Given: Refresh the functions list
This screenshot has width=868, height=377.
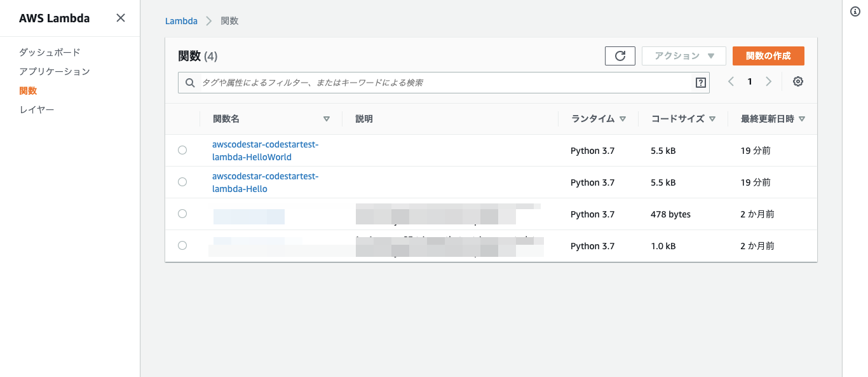Looking at the screenshot, I should (620, 56).
